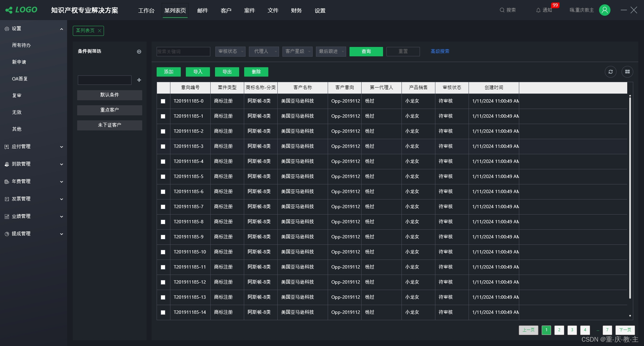Open the 工作台 top menu
644x346 pixels.
click(x=146, y=11)
